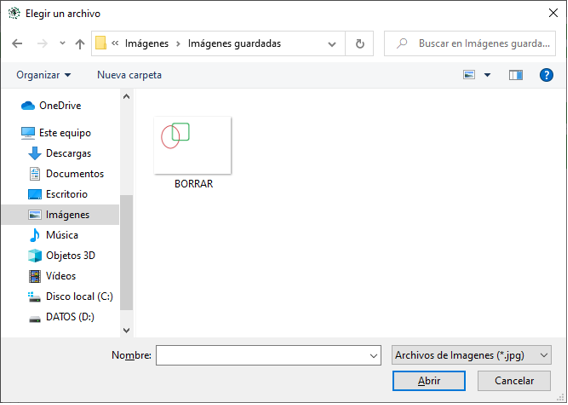
Task: Click the Documentos page icon
Action: tap(35, 174)
